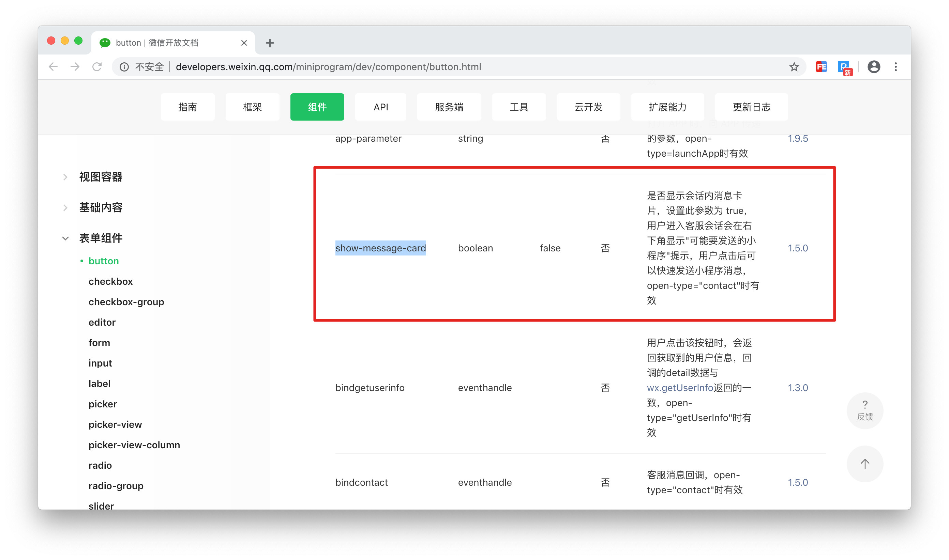Bookmark this page with star icon
This screenshot has width=949, height=560.
tap(794, 67)
